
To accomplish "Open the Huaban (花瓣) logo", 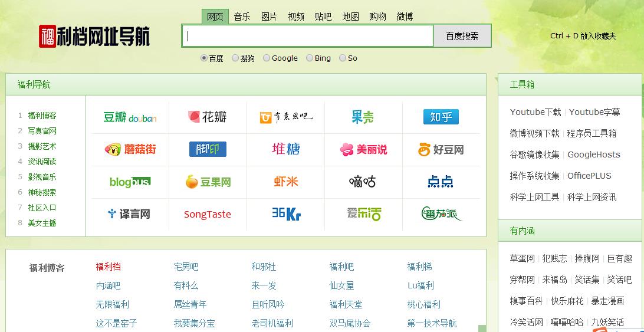I will pyautogui.click(x=208, y=117).
